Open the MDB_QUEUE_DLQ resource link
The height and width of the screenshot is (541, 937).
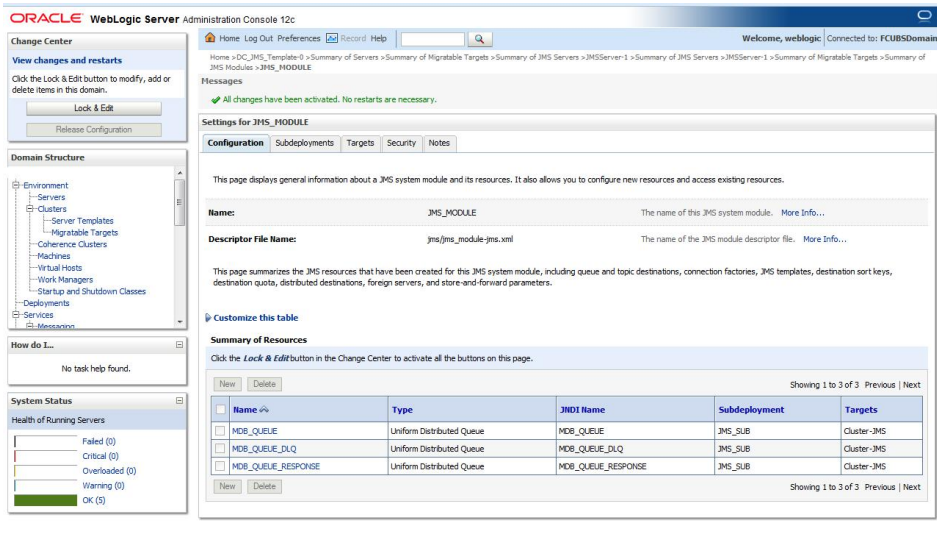point(264,448)
